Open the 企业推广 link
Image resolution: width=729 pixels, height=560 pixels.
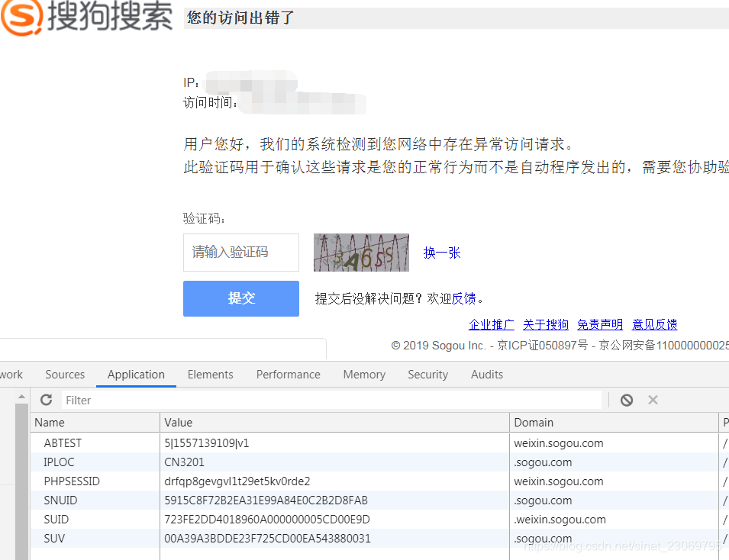(x=492, y=324)
